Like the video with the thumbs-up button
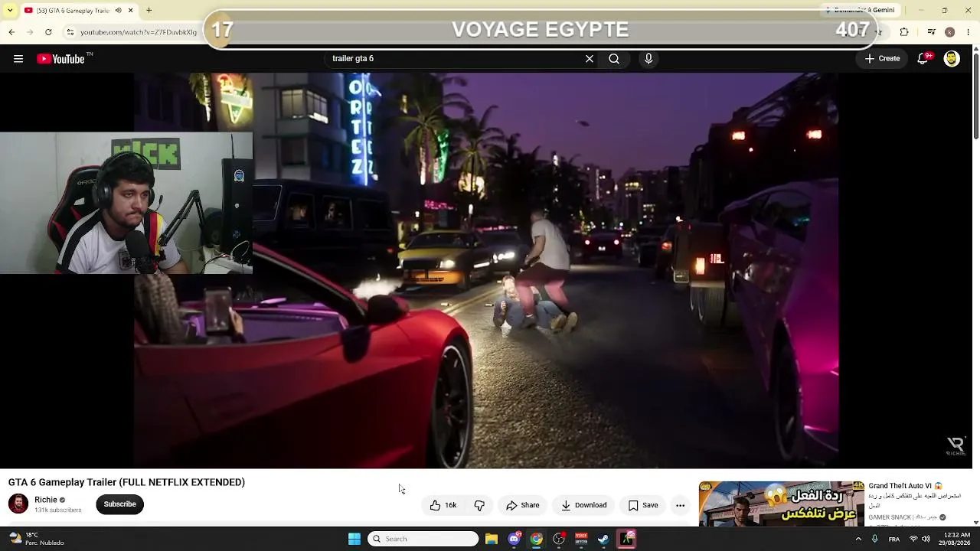 click(443, 505)
